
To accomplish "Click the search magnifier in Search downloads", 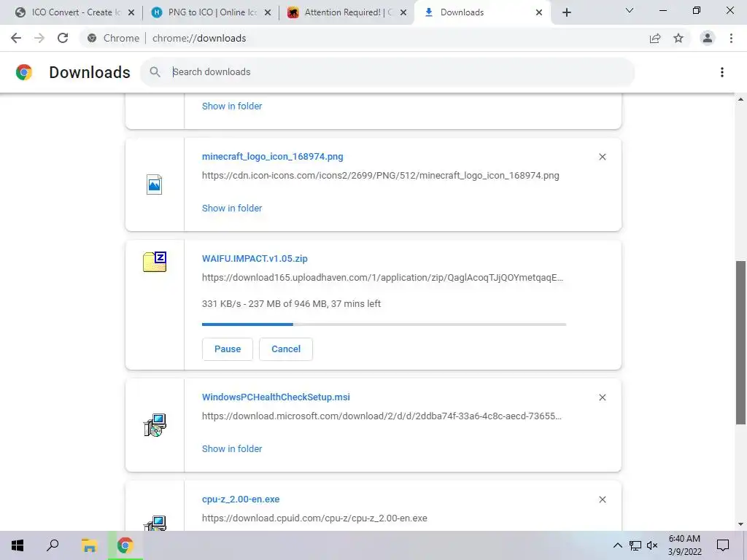I will (x=155, y=72).
